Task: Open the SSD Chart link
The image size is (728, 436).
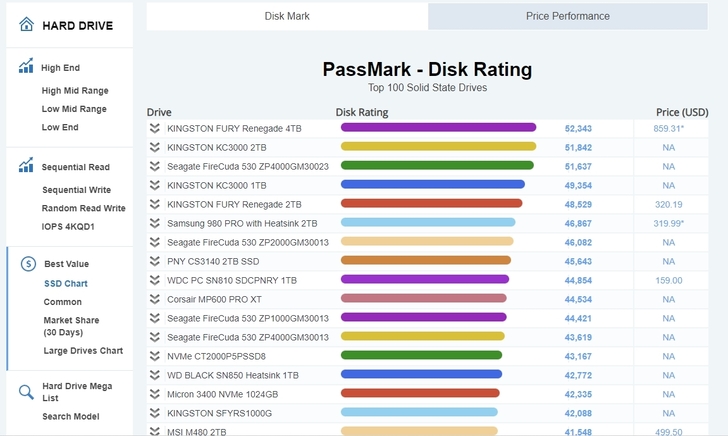Action: [x=65, y=283]
